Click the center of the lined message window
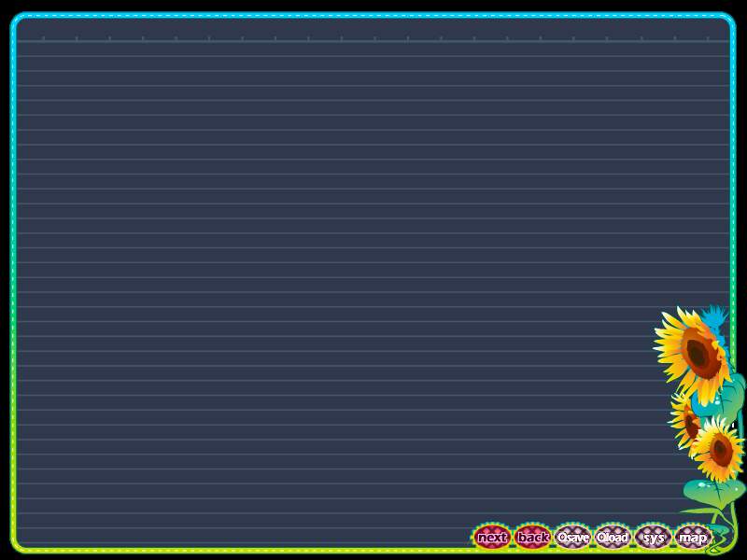 click(x=373, y=280)
